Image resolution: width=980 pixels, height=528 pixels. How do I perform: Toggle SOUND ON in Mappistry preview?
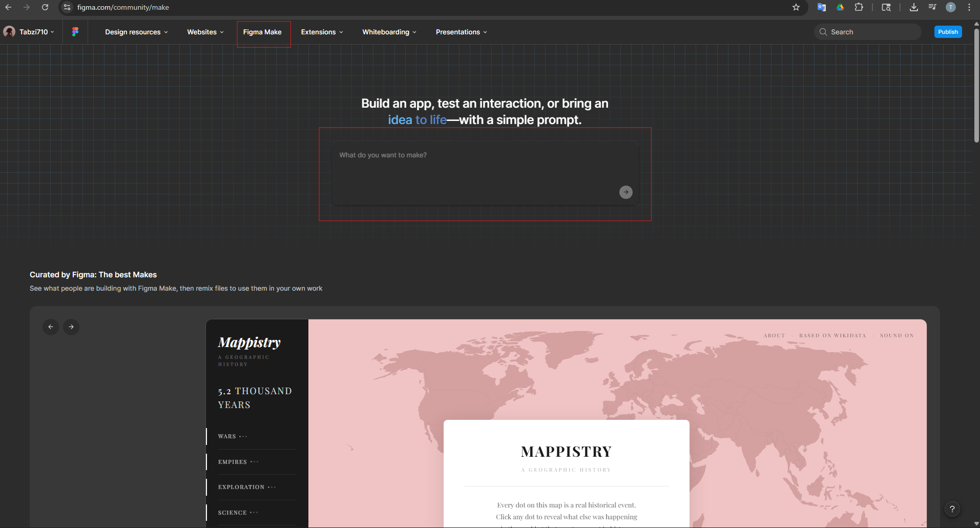(896, 336)
